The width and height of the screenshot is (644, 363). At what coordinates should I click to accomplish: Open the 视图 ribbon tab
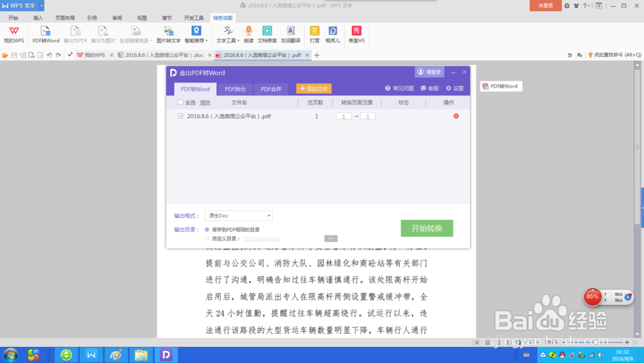point(142,18)
